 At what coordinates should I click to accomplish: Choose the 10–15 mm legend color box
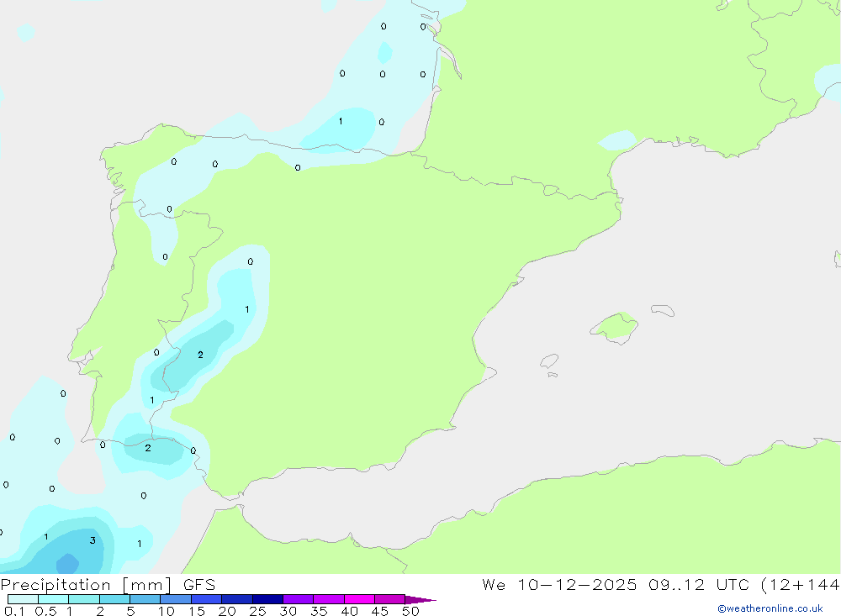point(176,599)
